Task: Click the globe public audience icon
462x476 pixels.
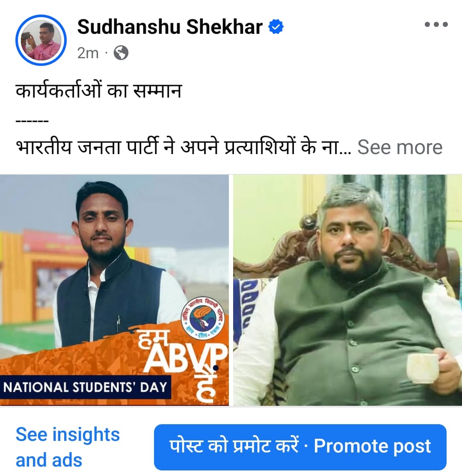Action: 121,53
